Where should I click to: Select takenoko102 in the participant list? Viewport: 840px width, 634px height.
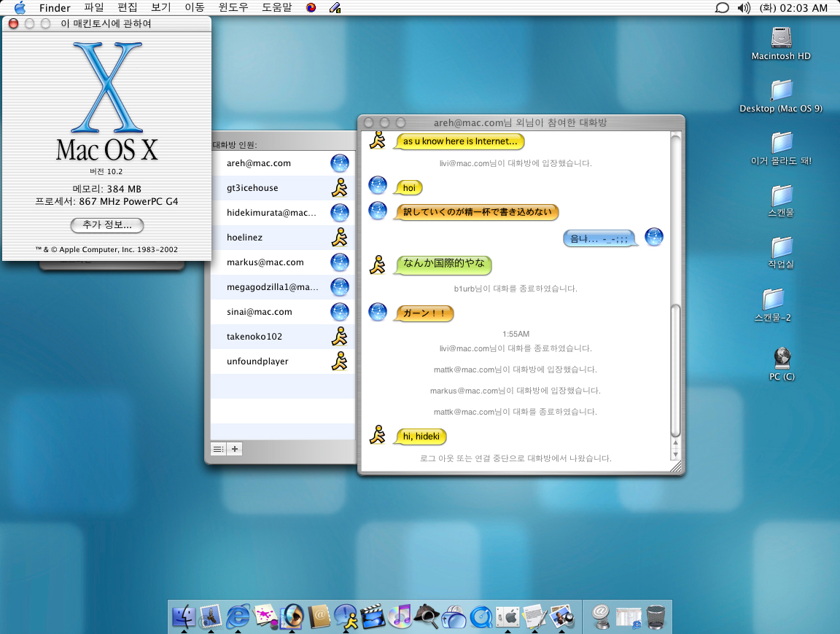[254, 337]
